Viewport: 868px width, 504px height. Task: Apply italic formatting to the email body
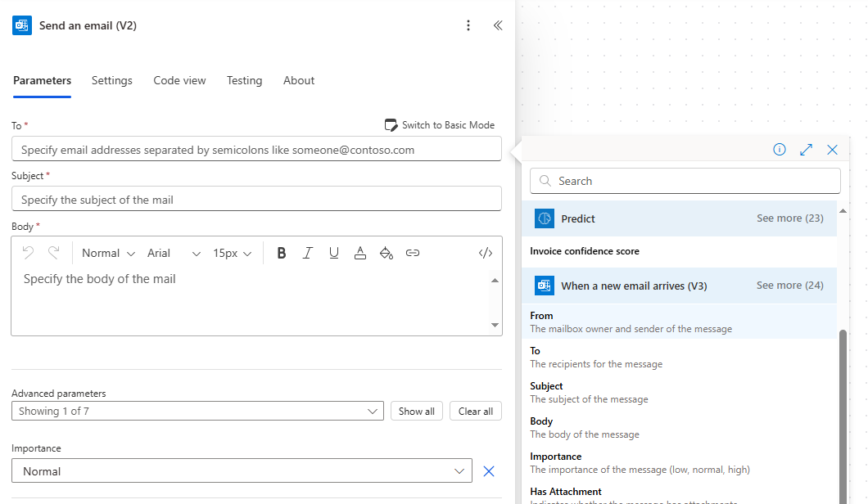[307, 253]
